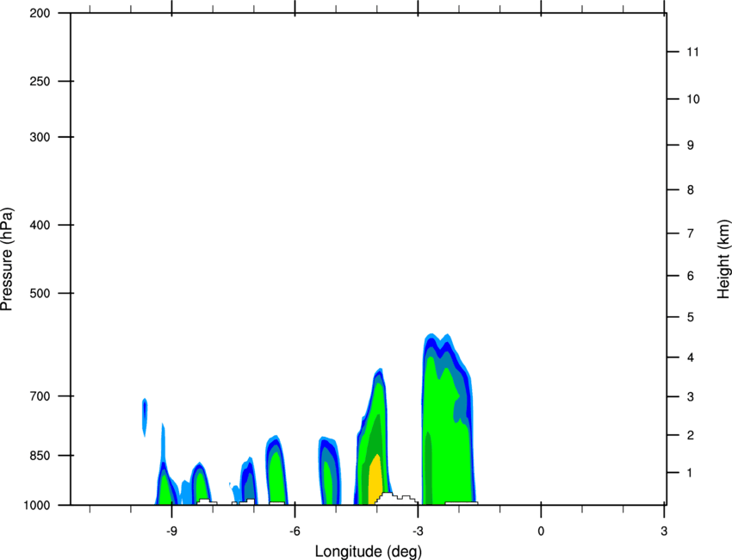This screenshot has width=732, height=560.
Task: Click pressure tick label 200
Action: coord(40,13)
